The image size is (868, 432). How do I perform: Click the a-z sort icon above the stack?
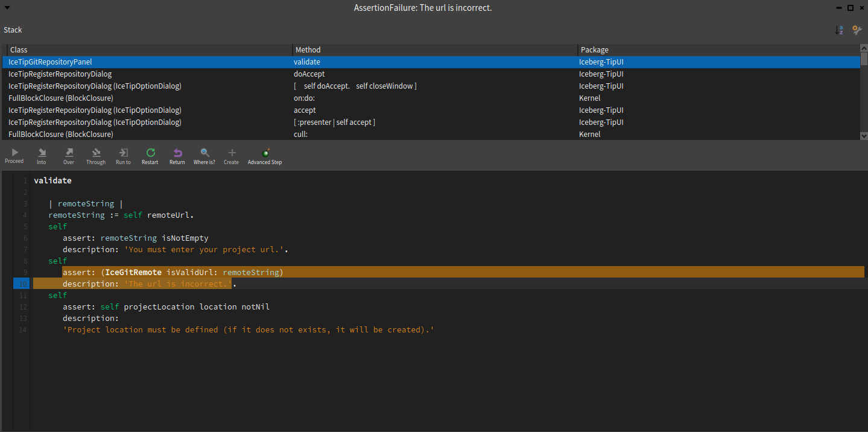point(839,30)
